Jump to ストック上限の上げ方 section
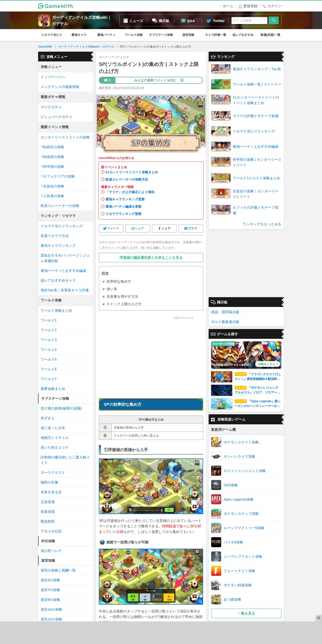Image resolution: width=322 pixels, height=644 pixels. click(x=124, y=304)
